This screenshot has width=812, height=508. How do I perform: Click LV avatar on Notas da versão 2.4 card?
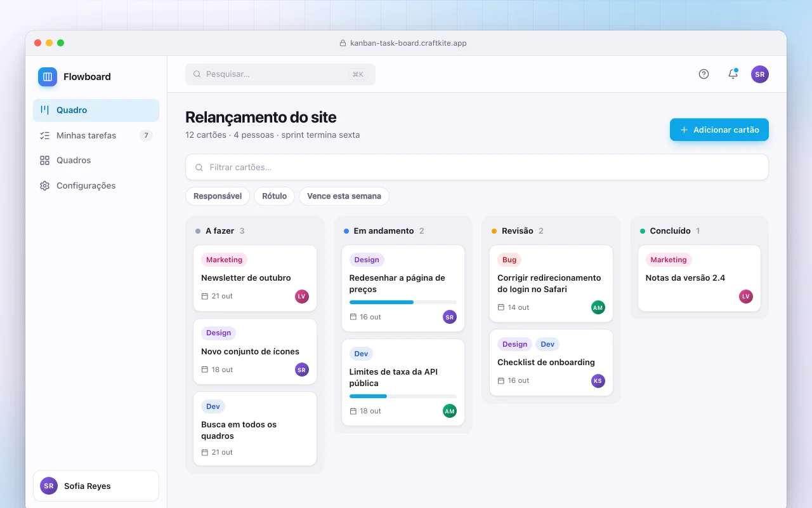tap(746, 297)
